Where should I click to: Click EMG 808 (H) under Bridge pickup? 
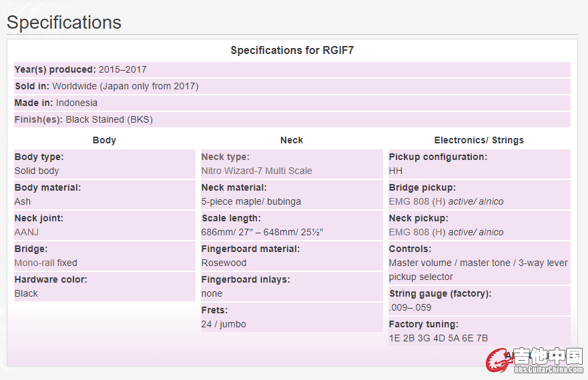click(x=417, y=201)
